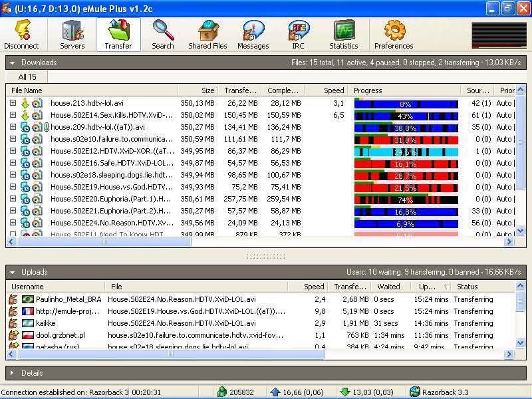Click the pane splitter grip between Downloads and Uploads
The image size is (532, 399).
tap(265, 256)
